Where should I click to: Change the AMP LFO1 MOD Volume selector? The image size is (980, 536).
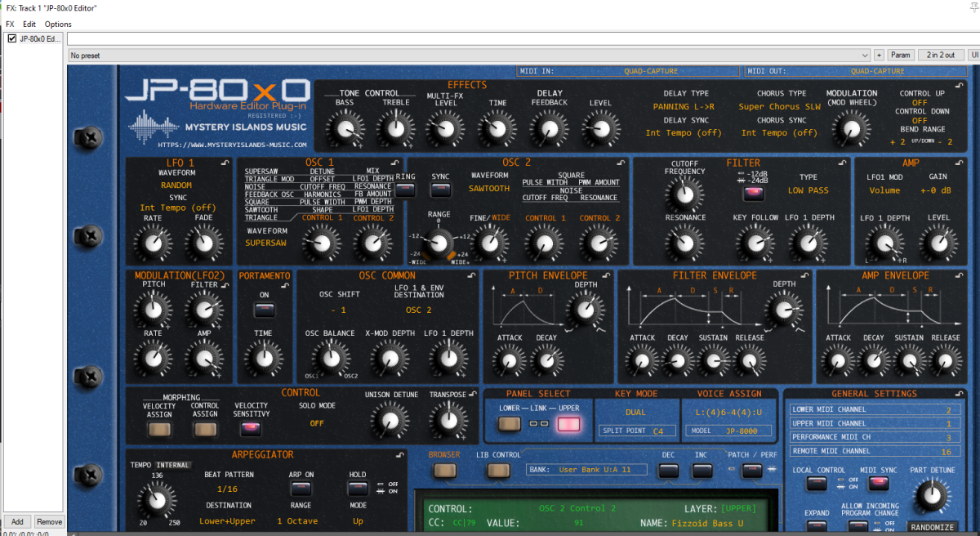click(884, 190)
